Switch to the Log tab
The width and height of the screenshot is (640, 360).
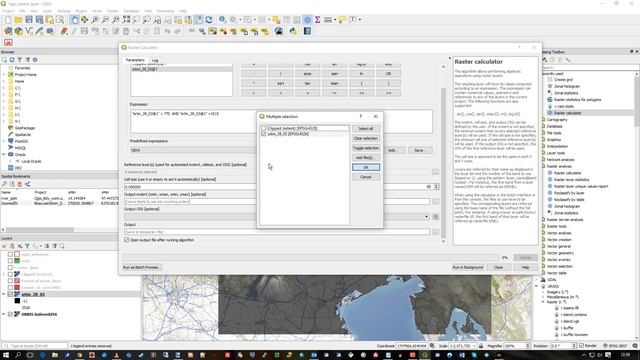(x=155, y=60)
